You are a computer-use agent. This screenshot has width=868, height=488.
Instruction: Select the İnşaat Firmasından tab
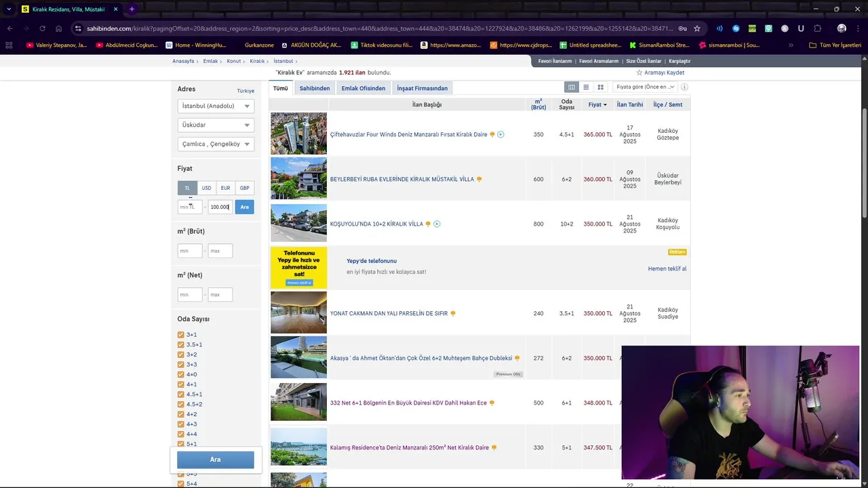422,88
